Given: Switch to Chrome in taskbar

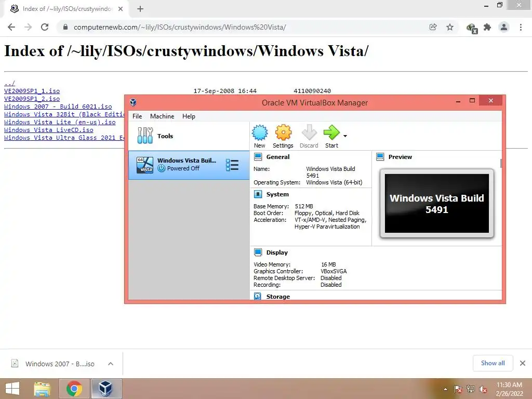Looking at the screenshot, I should point(74,389).
